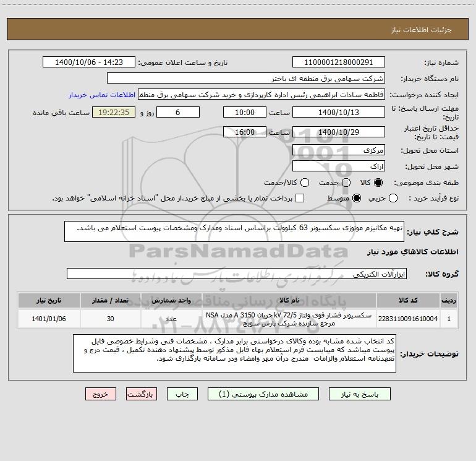Click the خروج exit button
Screen dimensions: 476x461
(x=101, y=394)
